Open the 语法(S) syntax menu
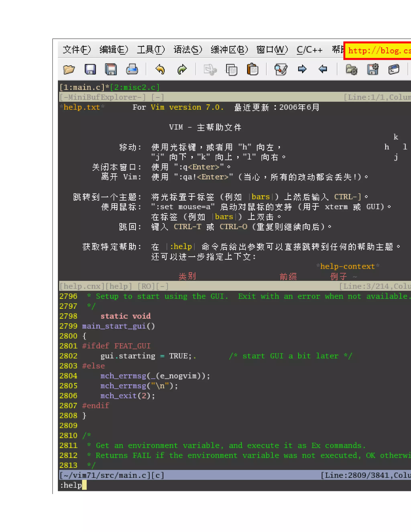 tap(188, 50)
